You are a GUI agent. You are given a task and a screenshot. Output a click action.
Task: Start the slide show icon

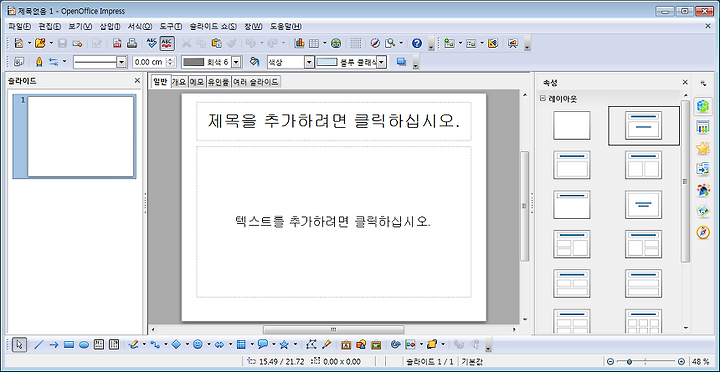[513, 43]
